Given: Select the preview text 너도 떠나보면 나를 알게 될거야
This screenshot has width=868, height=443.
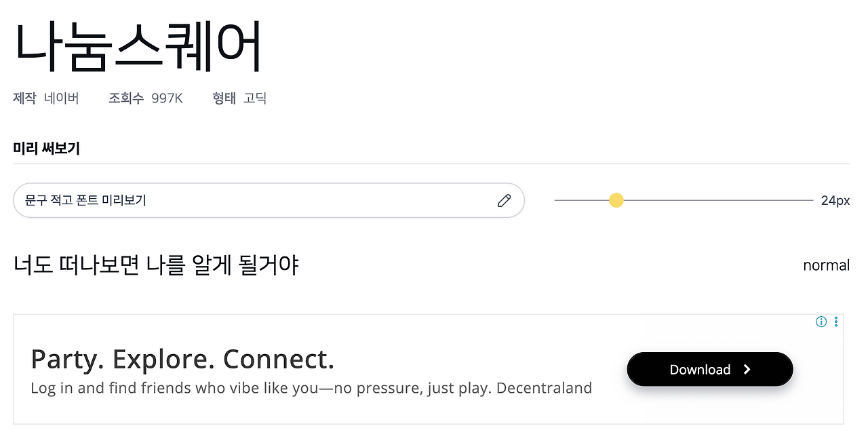Looking at the screenshot, I should [155, 264].
